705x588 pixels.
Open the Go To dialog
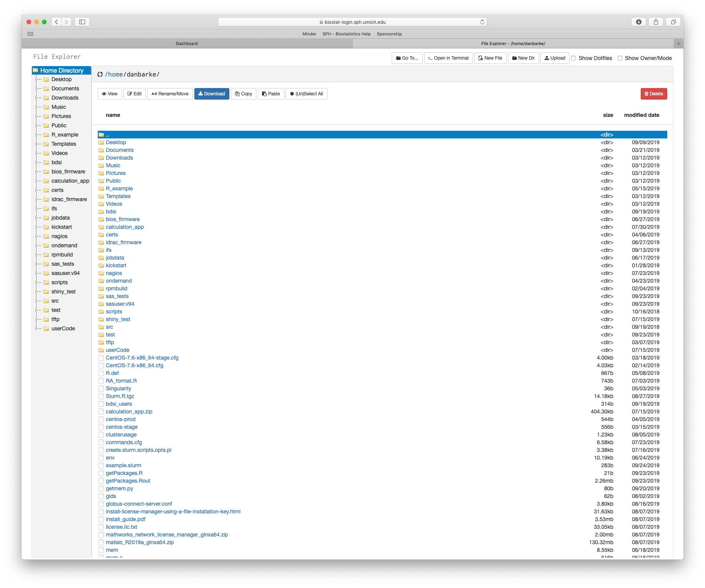(407, 58)
